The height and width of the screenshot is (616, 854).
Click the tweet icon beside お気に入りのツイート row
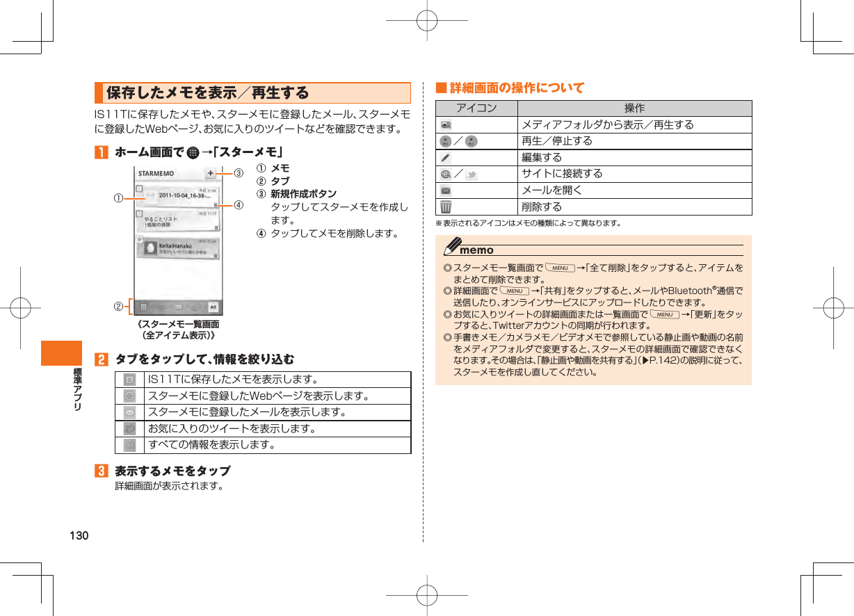click(x=129, y=429)
